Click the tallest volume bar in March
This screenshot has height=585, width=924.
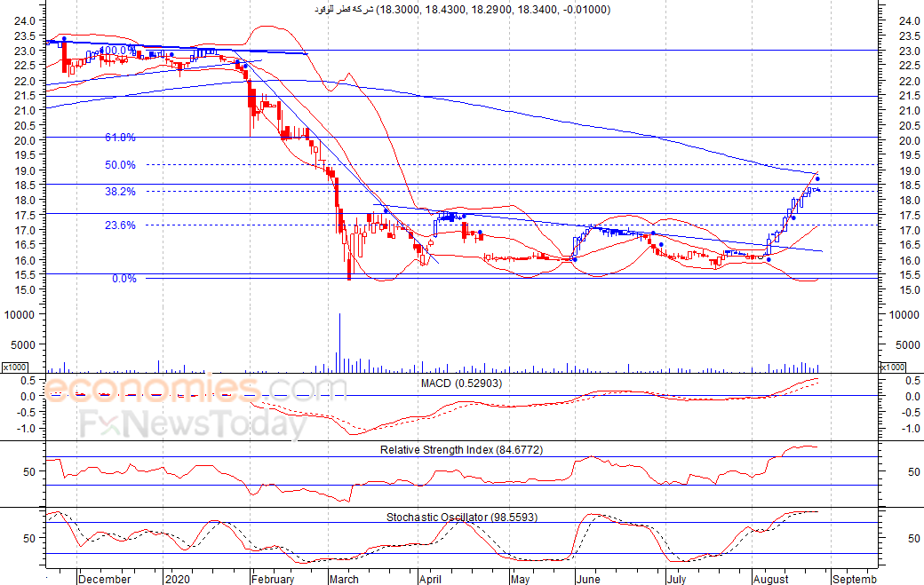[x=339, y=344]
